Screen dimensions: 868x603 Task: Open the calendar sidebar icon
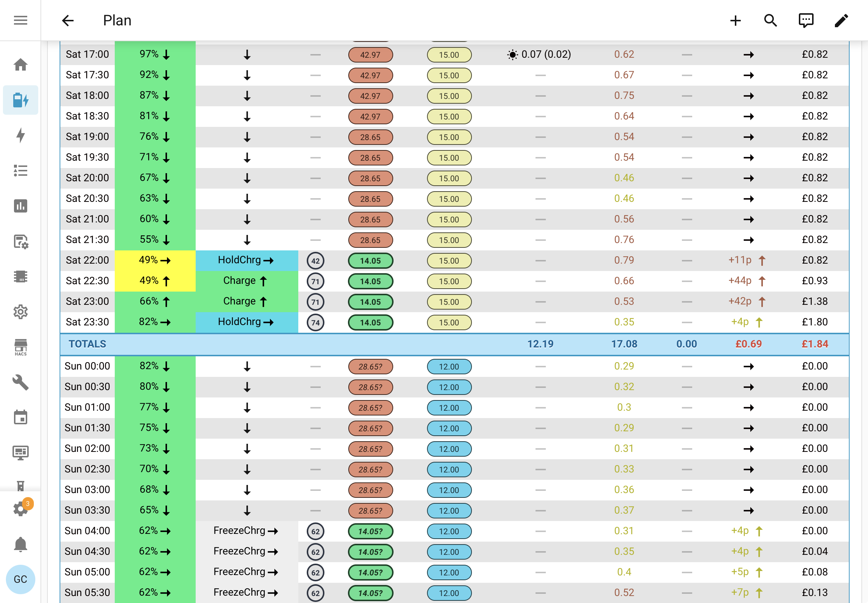(20, 417)
